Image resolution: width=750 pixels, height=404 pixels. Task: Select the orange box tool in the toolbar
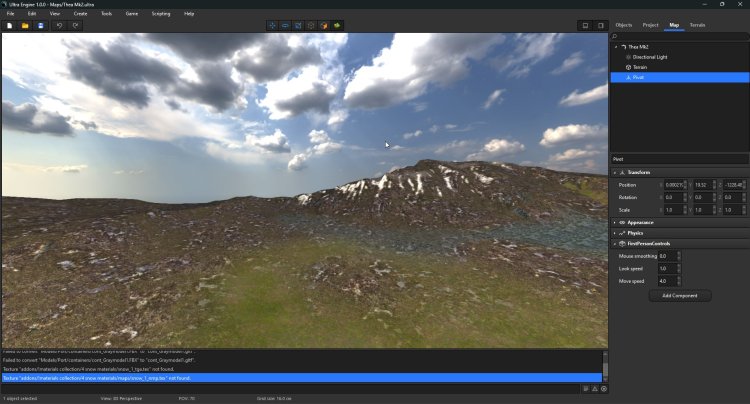(x=324, y=25)
